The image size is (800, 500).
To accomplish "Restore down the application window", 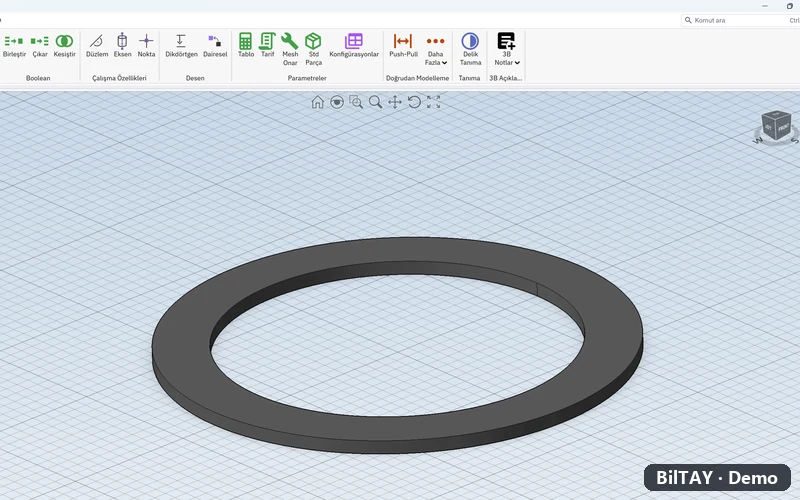I will (x=790, y=6).
